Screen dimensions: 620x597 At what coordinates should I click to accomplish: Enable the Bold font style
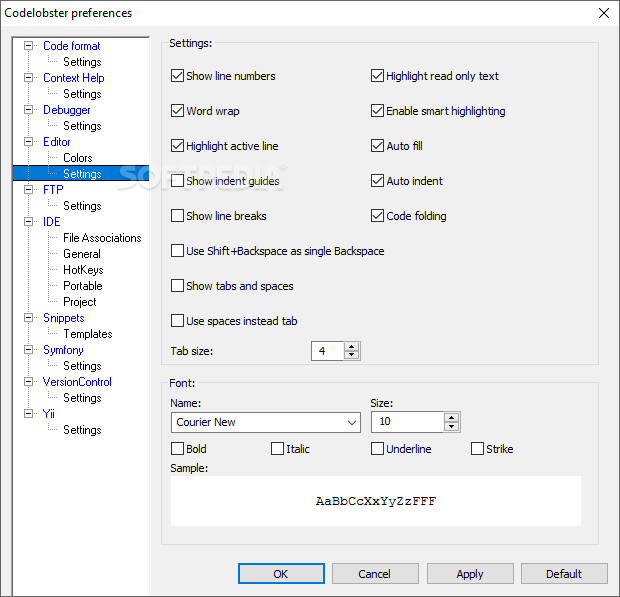click(177, 449)
